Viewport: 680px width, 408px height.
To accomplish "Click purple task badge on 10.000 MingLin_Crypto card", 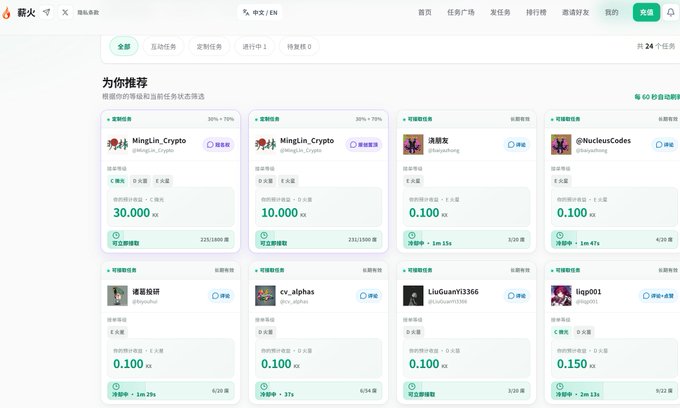I will coord(364,144).
